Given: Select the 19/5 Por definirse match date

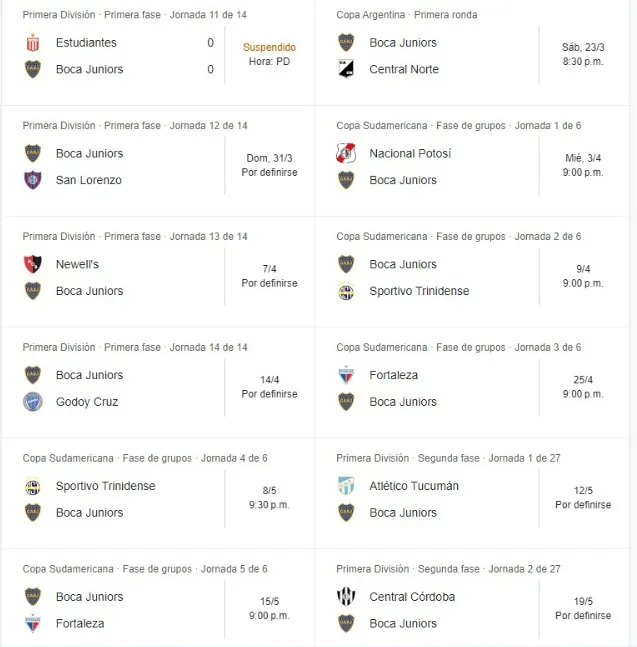Looking at the screenshot, I should coord(583,608).
